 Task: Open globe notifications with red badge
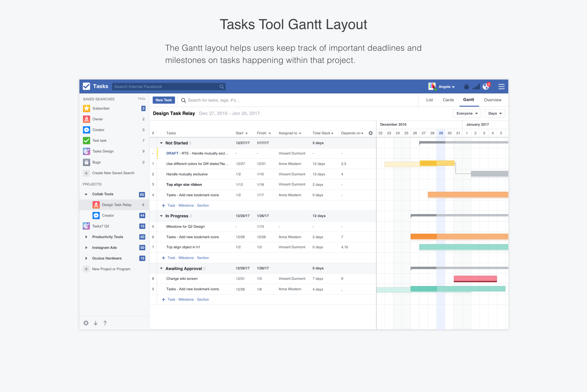tap(486, 87)
